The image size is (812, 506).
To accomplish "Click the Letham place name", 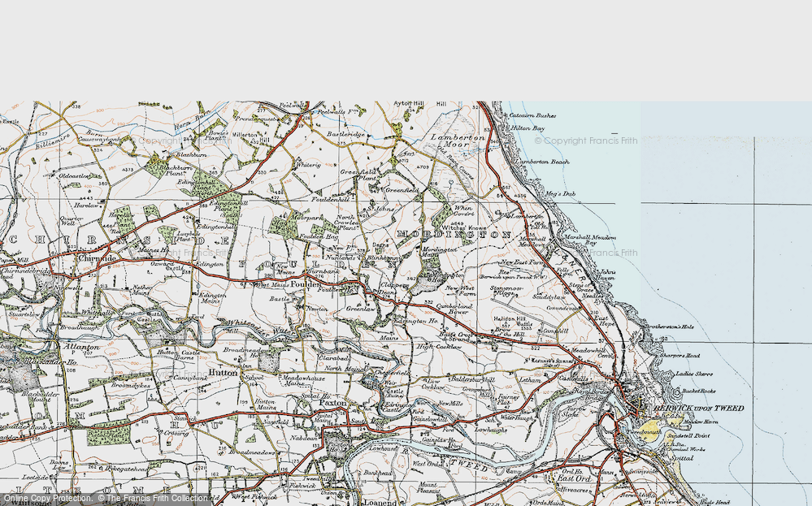I will coord(529,380).
